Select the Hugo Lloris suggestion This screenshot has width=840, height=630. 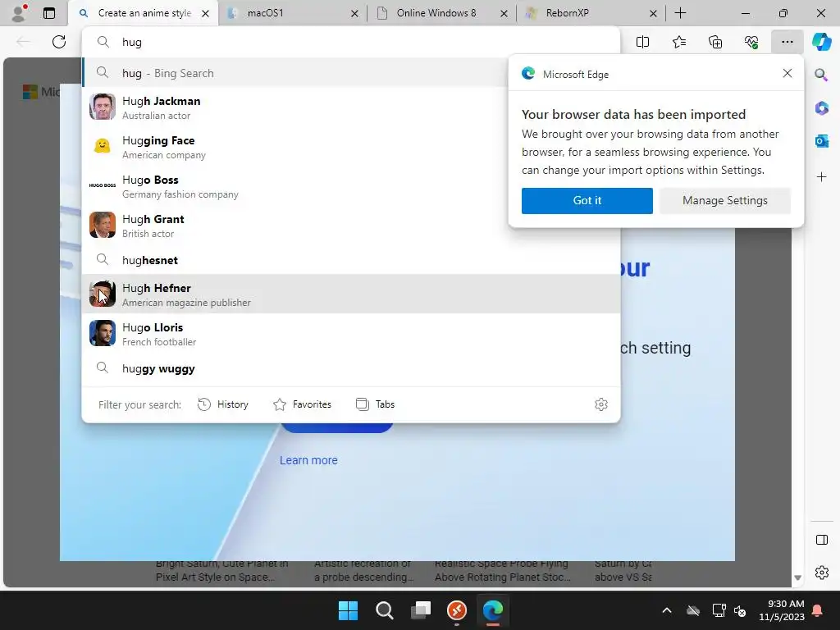[x=351, y=334]
